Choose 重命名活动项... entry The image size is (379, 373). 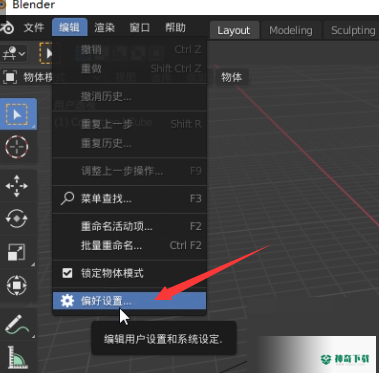pyautogui.click(x=130, y=227)
